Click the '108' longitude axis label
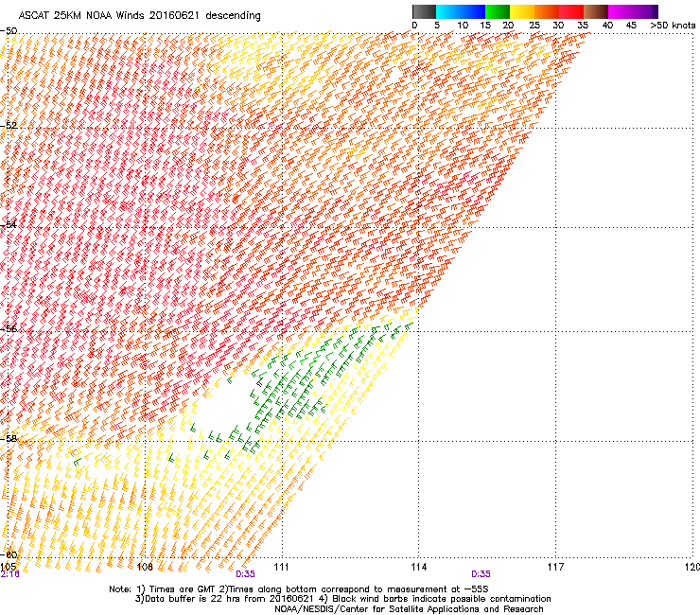This screenshot has height=615, width=700. coord(145,567)
